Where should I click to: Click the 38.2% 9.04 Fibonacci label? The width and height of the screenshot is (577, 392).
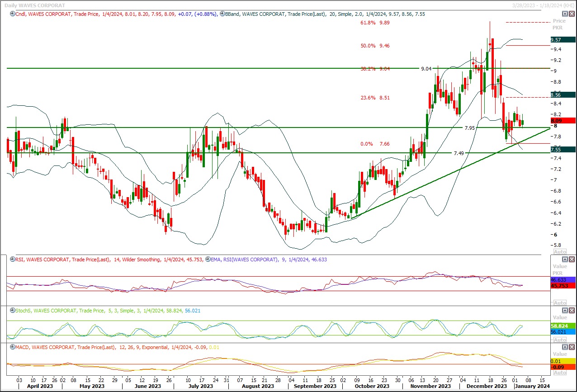point(375,69)
